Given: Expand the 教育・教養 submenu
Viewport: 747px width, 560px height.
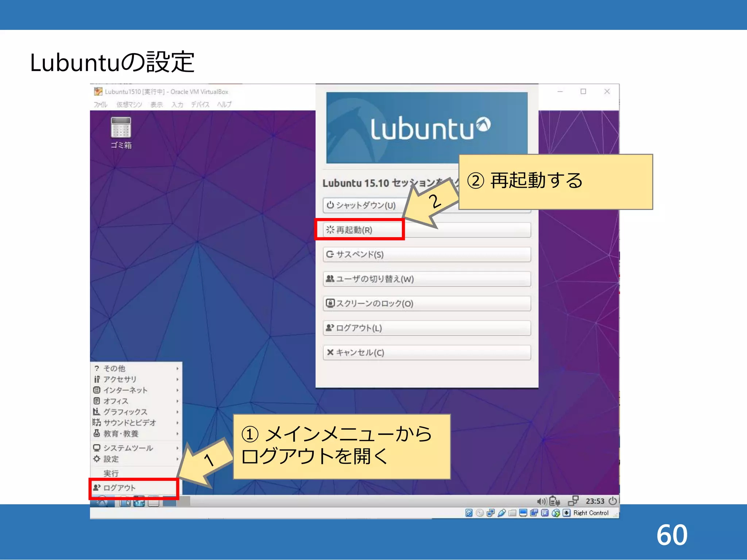Looking at the screenshot, I should pos(136,433).
